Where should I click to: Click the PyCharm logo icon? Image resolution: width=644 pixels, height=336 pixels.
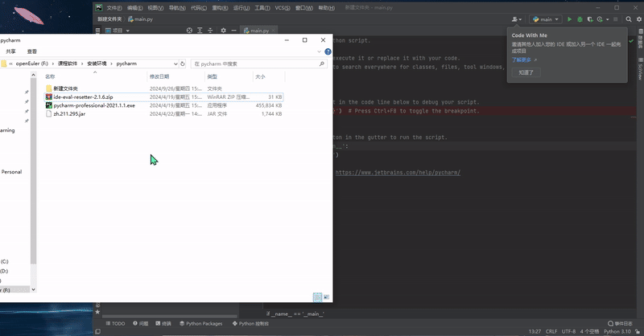pyautogui.click(x=99, y=7)
